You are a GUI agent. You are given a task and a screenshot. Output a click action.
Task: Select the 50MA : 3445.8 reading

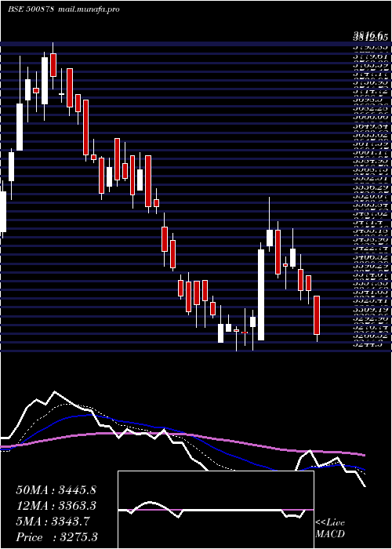[x=56, y=490]
